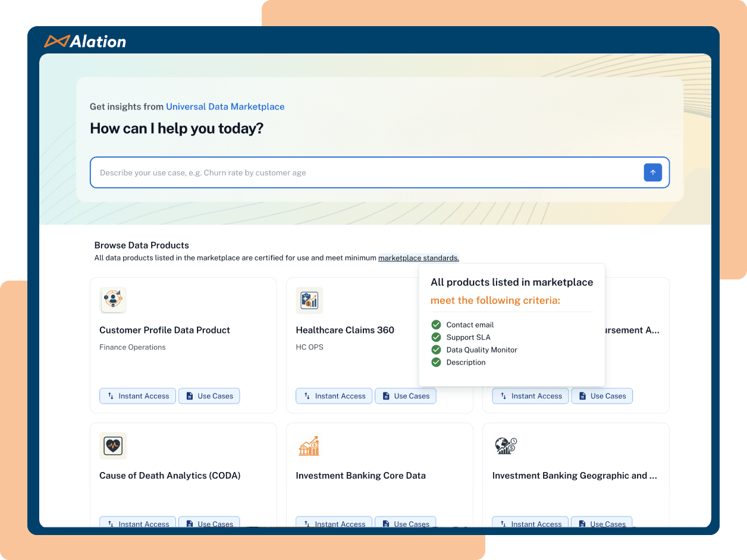Image resolution: width=747 pixels, height=560 pixels.
Task: Click the Support SLA checkmark
Action: pyautogui.click(x=436, y=337)
